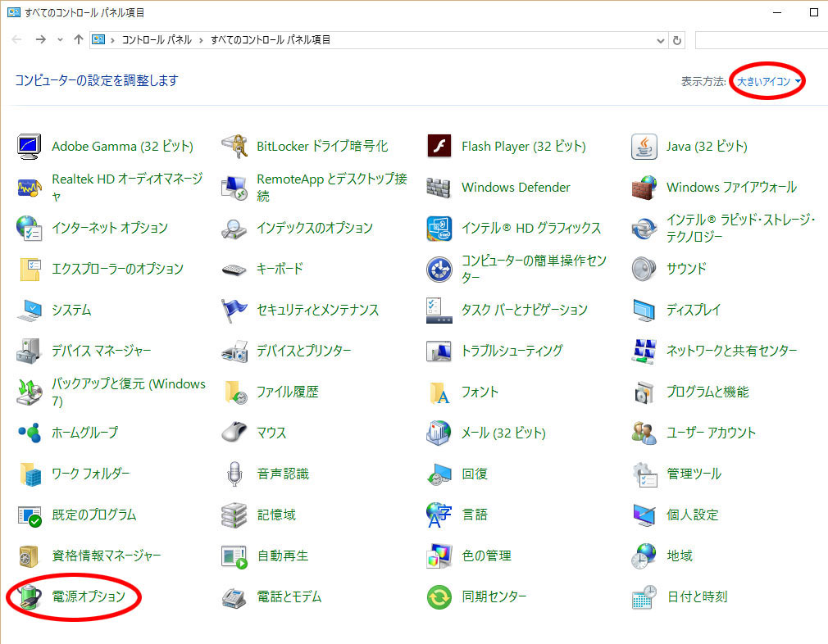Image resolution: width=828 pixels, height=644 pixels.
Task: Click the デバイス マネージャー icon
Action: coord(30,351)
